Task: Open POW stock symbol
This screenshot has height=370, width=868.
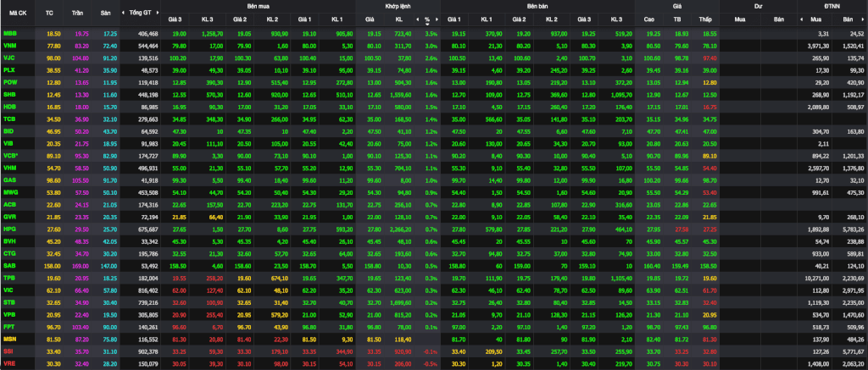Action: coord(10,82)
